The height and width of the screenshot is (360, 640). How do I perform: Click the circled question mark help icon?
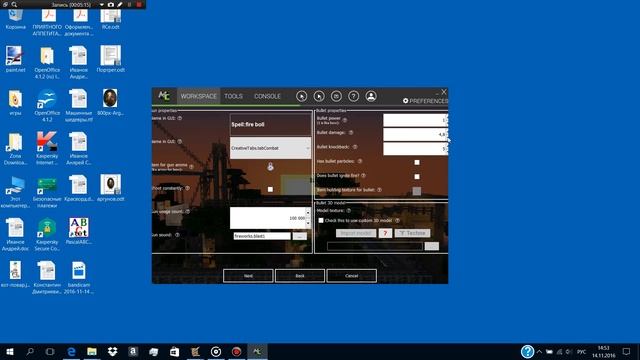click(353, 96)
